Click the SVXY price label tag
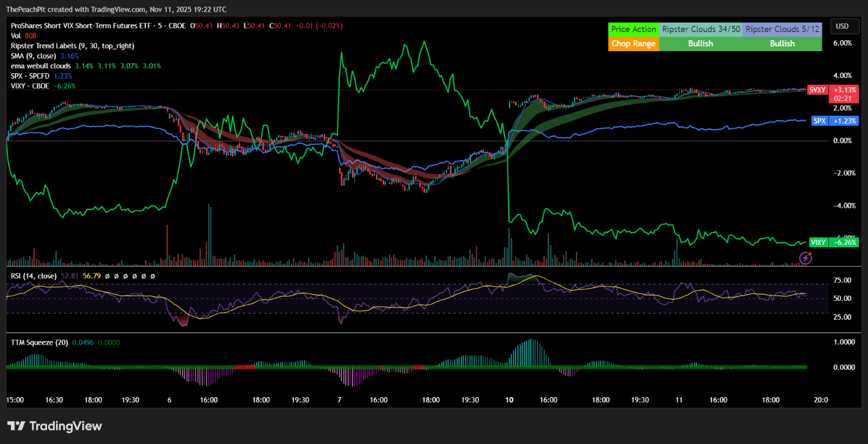The image size is (868, 444). (x=817, y=90)
